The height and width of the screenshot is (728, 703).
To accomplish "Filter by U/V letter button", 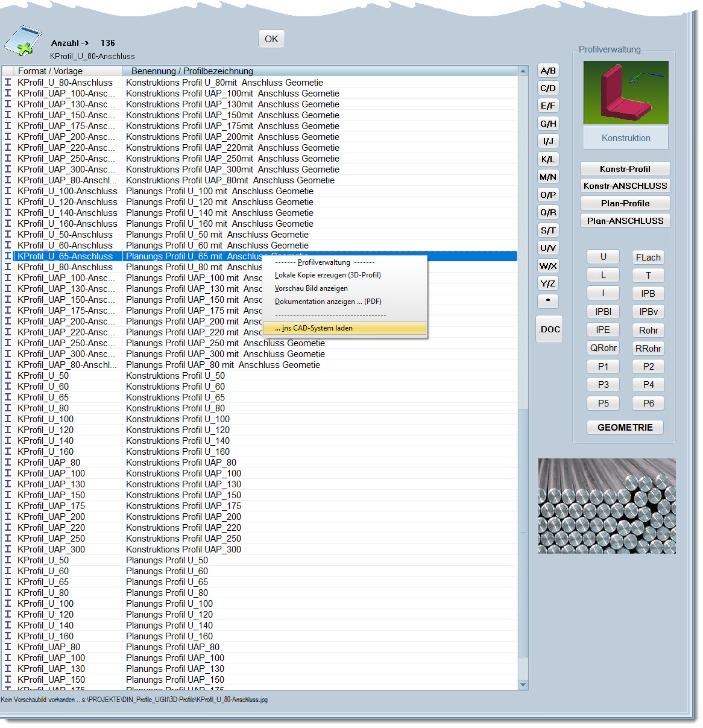I will [x=548, y=248].
